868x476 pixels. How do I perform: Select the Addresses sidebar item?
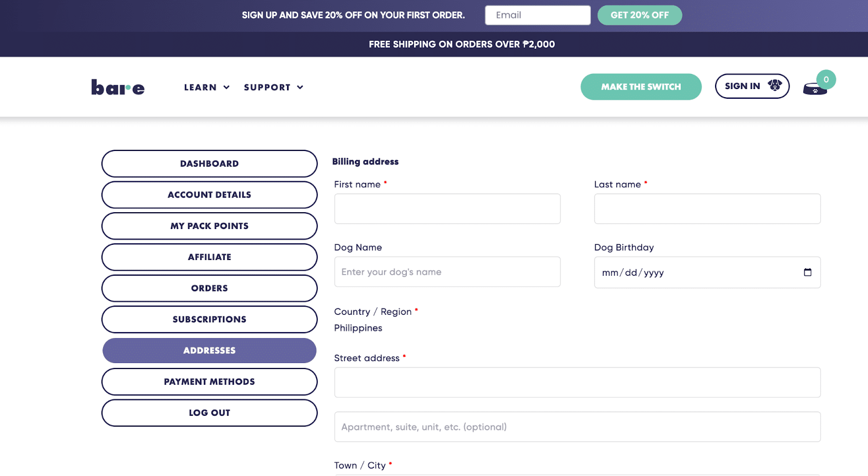tap(209, 351)
